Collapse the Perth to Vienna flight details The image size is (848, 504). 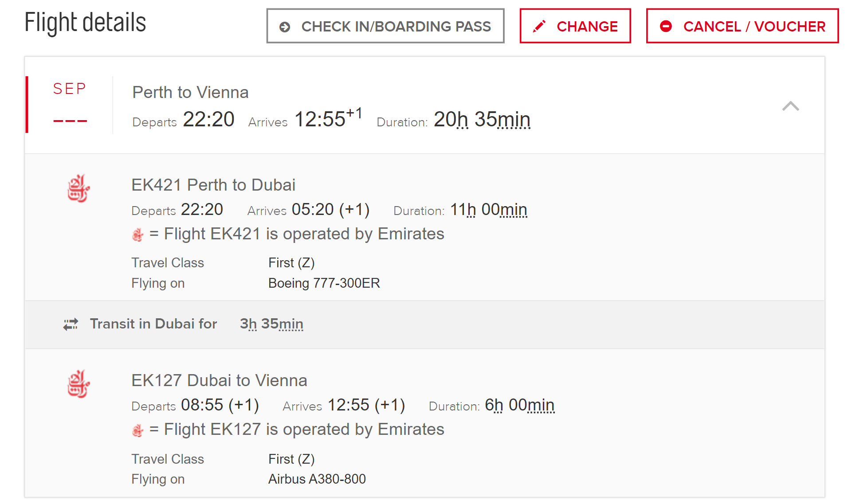(790, 106)
